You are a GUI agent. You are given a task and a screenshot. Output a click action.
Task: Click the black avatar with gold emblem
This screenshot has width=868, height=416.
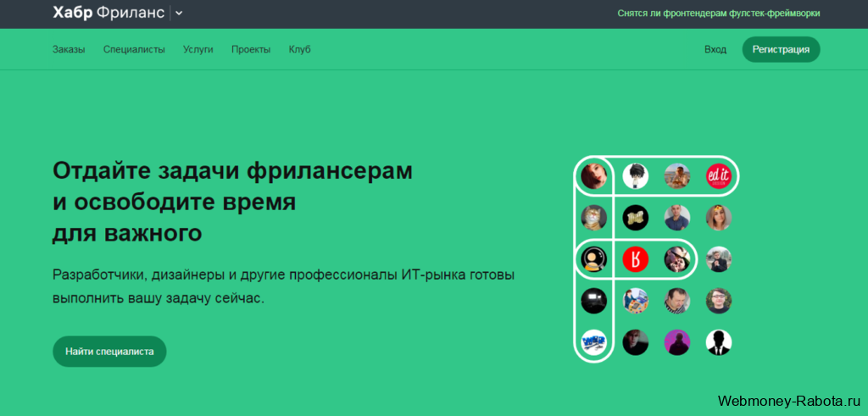(636, 218)
